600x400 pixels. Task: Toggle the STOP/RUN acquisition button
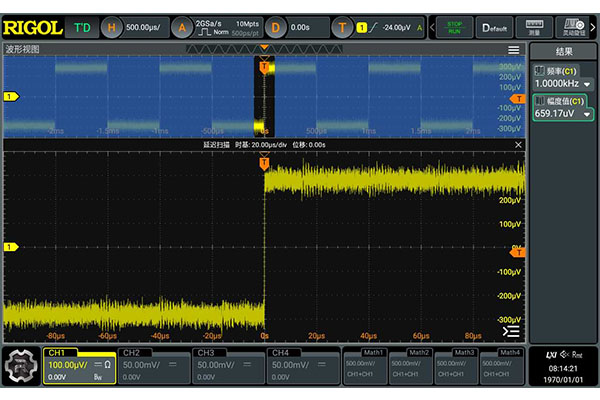click(x=454, y=27)
